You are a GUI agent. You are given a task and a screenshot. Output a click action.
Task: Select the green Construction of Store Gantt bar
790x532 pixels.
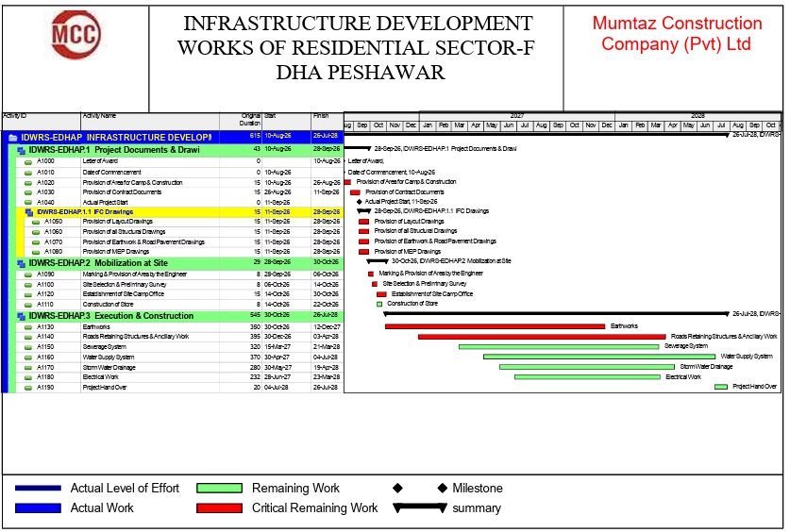click(x=379, y=304)
